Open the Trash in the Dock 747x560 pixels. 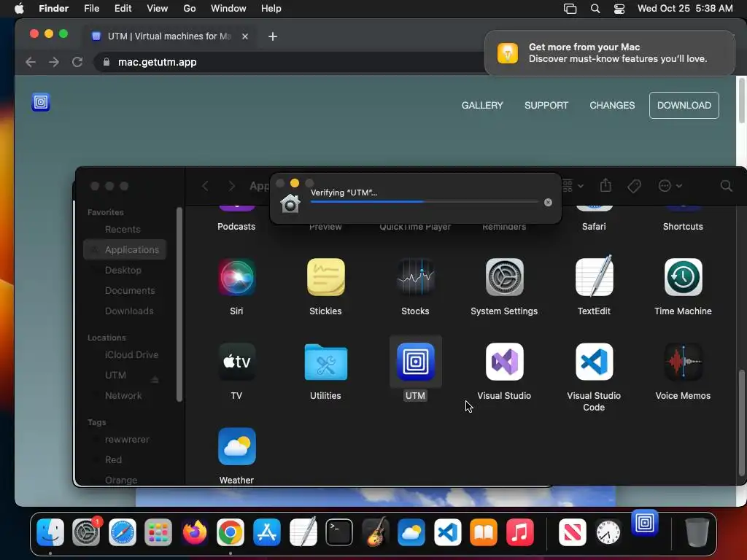tap(697, 532)
